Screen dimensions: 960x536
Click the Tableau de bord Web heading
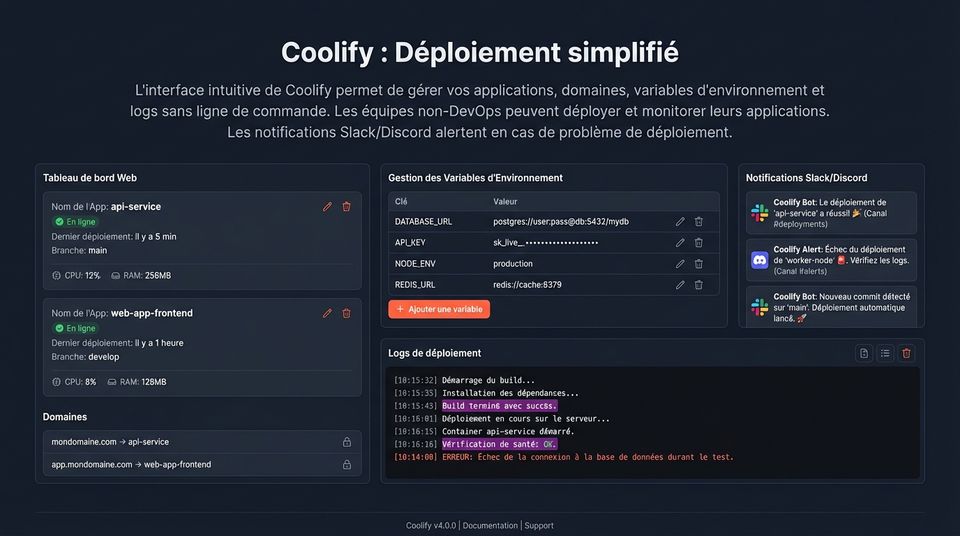click(x=90, y=178)
